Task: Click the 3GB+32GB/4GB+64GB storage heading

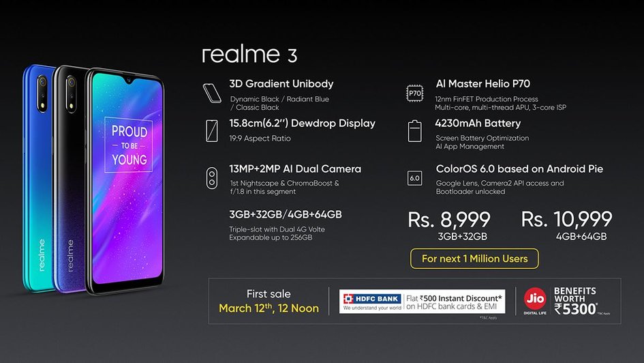Action: click(x=286, y=214)
